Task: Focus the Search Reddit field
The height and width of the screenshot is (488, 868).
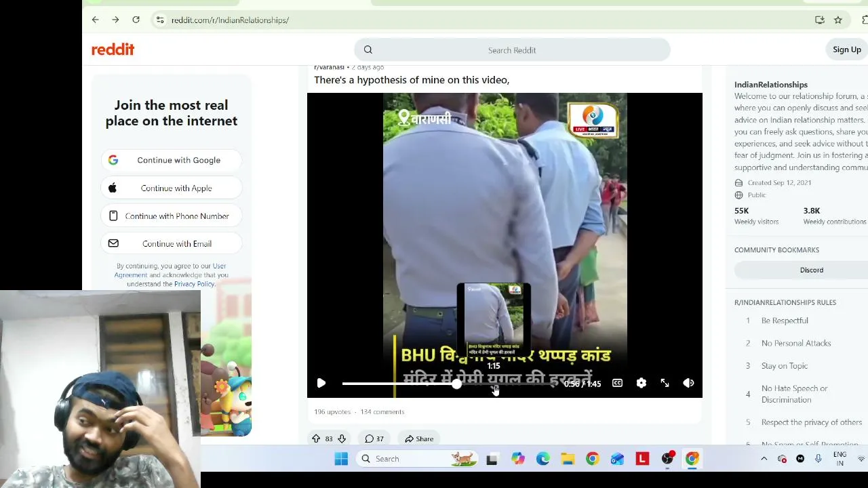Action: point(512,49)
